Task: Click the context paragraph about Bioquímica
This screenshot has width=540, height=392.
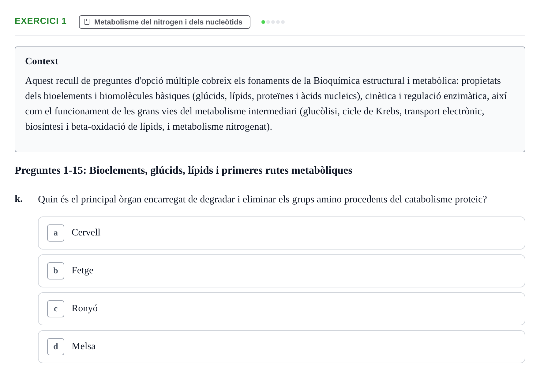Action: click(266, 104)
